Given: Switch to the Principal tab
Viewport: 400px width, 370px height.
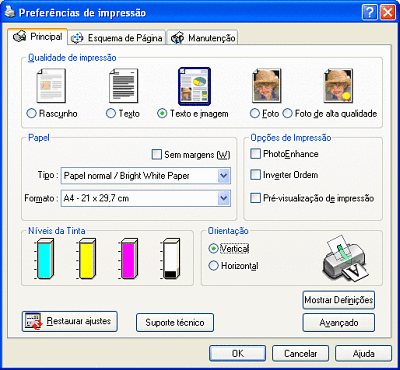Looking at the screenshot, I should click(x=38, y=37).
